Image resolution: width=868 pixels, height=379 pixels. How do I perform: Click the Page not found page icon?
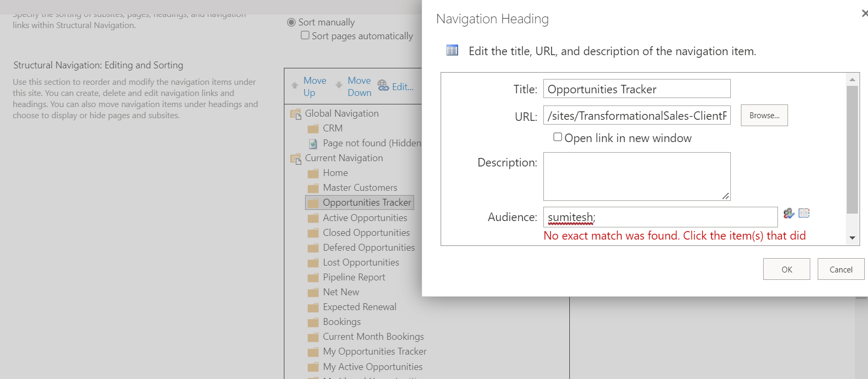pyautogui.click(x=313, y=144)
